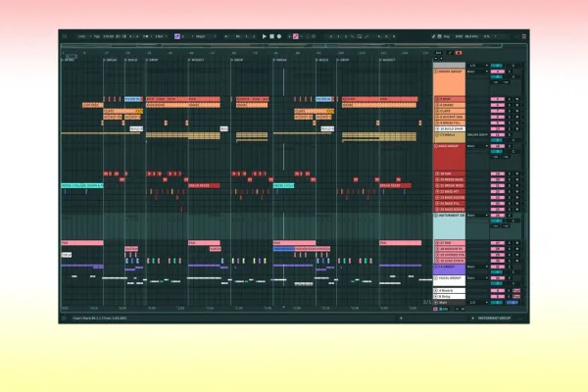Arm the arrangement Record button

279,36
